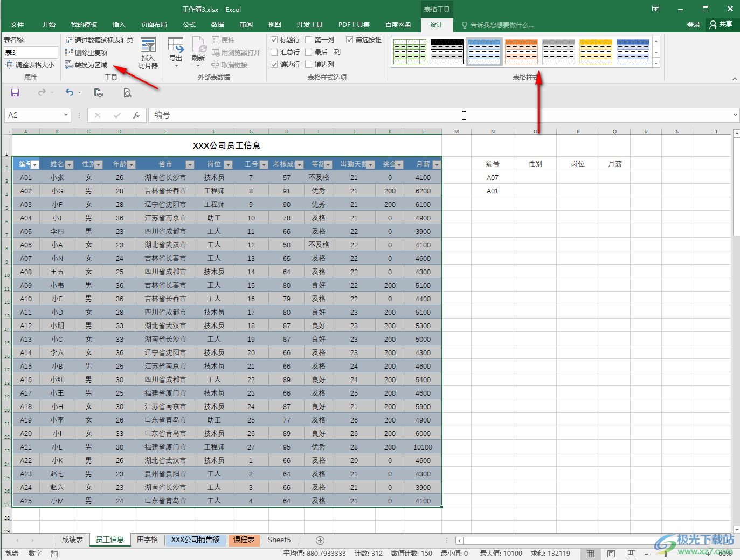Expand the table styles gallery more arrow
The height and width of the screenshot is (560, 740).
coord(656,63)
